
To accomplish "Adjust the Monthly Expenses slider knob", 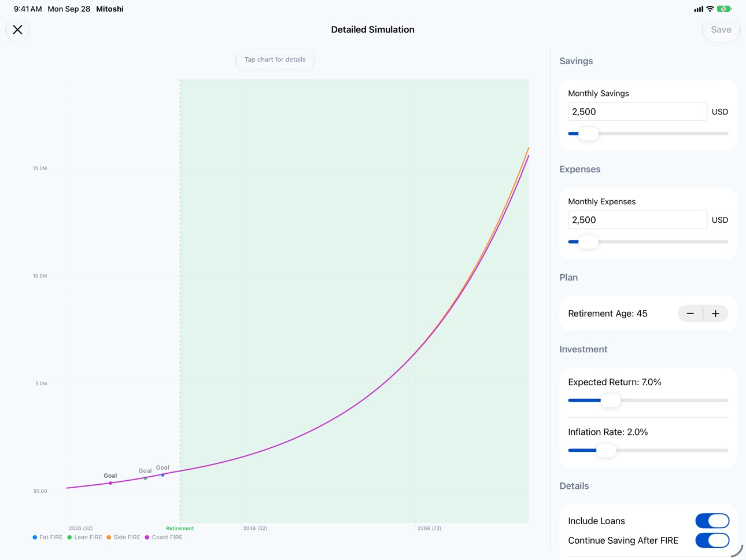I will pos(588,242).
